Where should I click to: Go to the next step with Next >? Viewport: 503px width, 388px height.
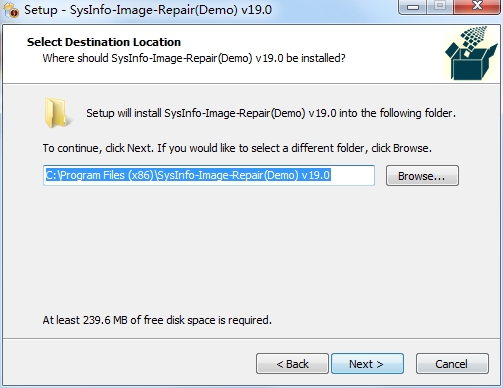coord(367,364)
